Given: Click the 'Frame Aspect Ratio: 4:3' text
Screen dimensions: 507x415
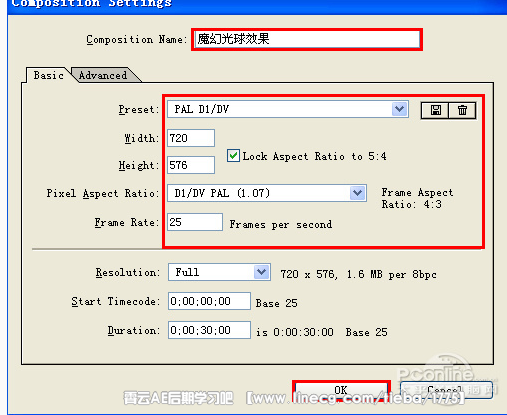Looking at the screenshot, I should (x=417, y=198).
